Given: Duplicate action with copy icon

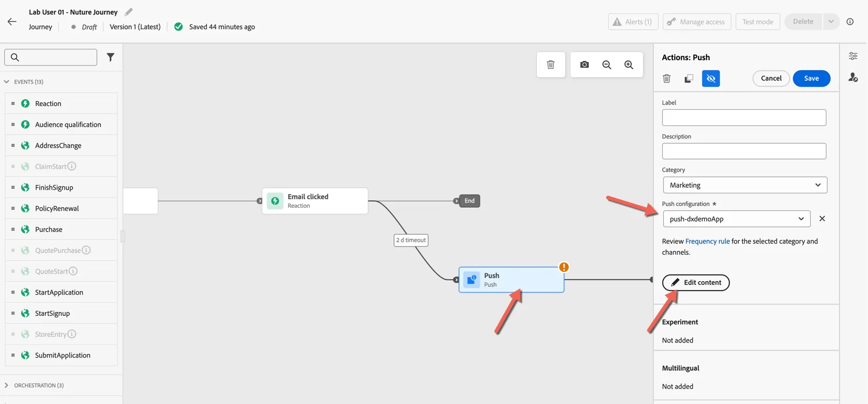Looking at the screenshot, I should (689, 78).
